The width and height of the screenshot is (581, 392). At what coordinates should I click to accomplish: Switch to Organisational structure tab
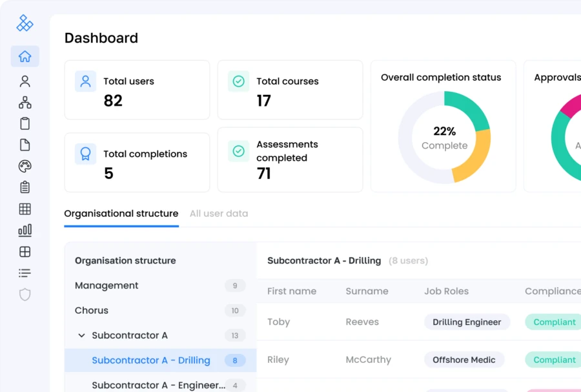tap(121, 214)
